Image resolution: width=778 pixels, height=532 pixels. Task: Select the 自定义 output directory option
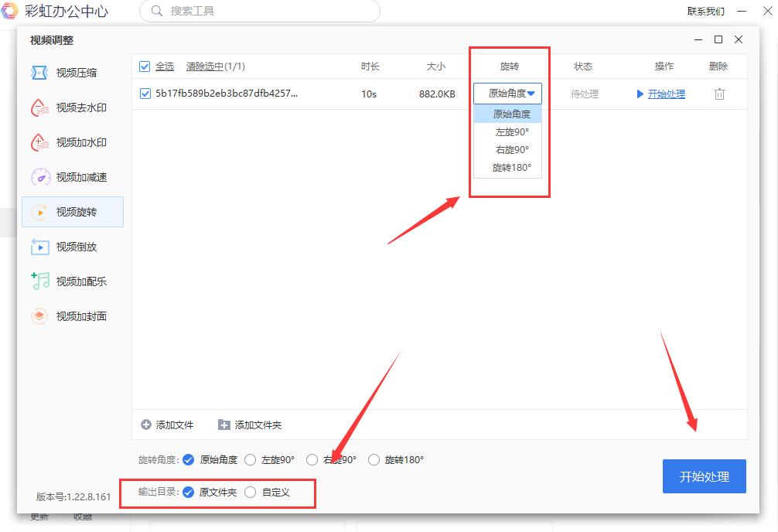pyautogui.click(x=251, y=492)
